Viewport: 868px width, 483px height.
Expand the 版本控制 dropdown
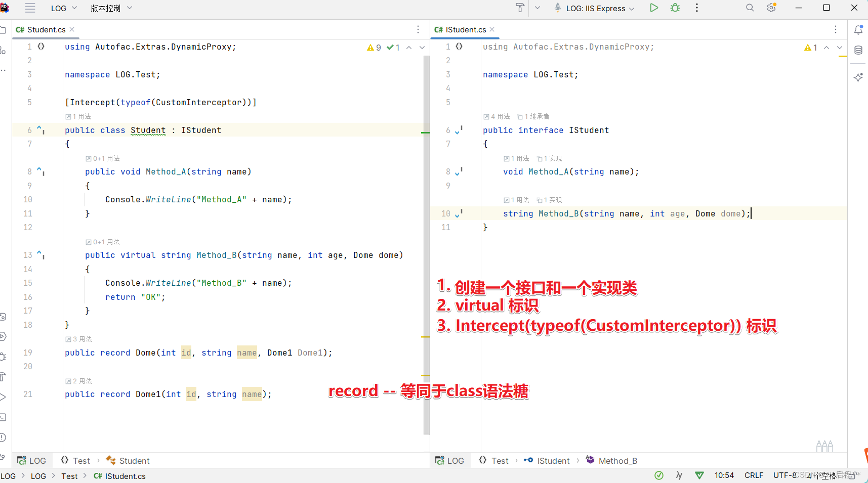pos(111,8)
